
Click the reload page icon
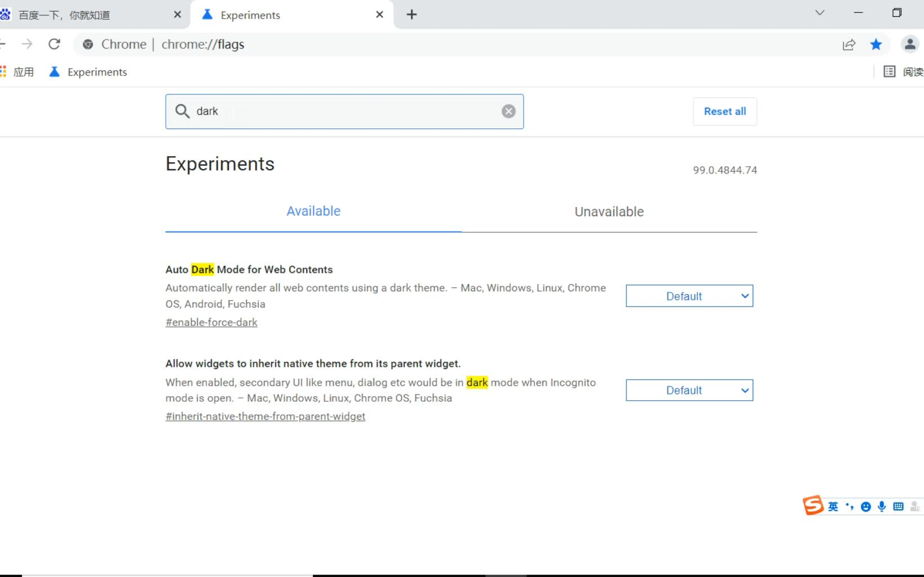pyautogui.click(x=54, y=44)
